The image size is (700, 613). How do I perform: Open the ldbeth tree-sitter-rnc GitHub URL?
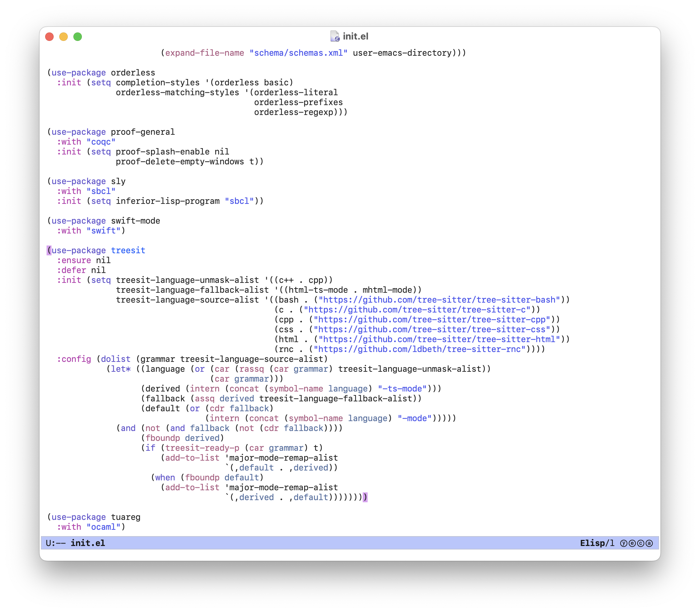pyautogui.click(x=419, y=349)
